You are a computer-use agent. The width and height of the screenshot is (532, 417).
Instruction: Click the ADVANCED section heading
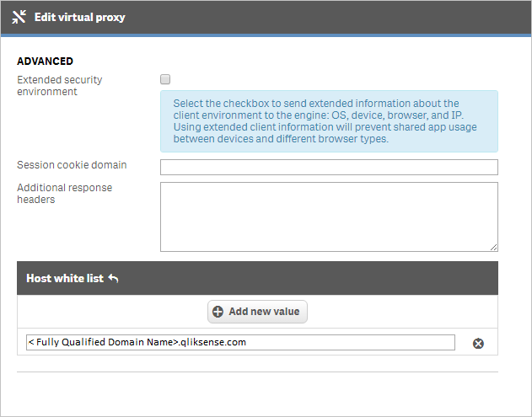point(46,61)
